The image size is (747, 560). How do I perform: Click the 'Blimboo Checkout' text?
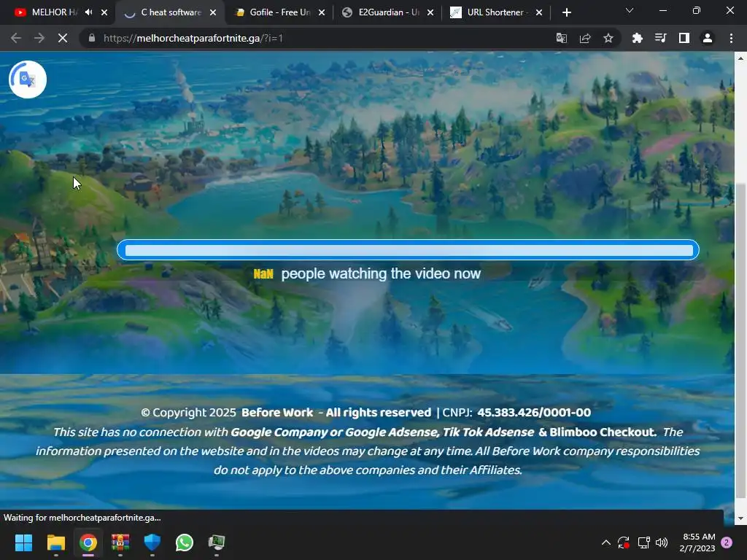[x=603, y=432]
